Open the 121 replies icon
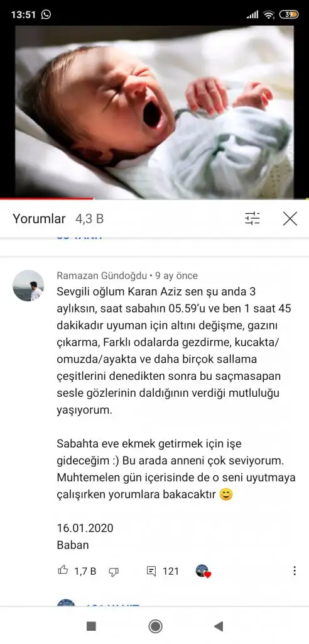The width and height of the screenshot is (309, 644). tap(151, 571)
